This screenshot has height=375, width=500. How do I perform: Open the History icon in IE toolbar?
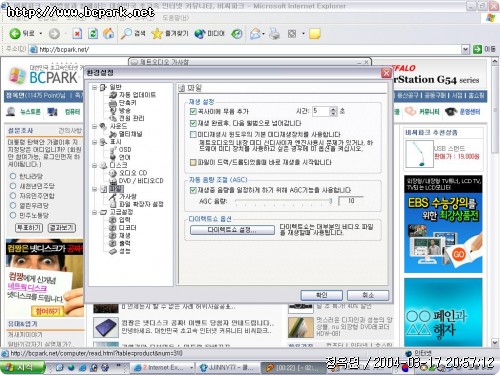237,33
